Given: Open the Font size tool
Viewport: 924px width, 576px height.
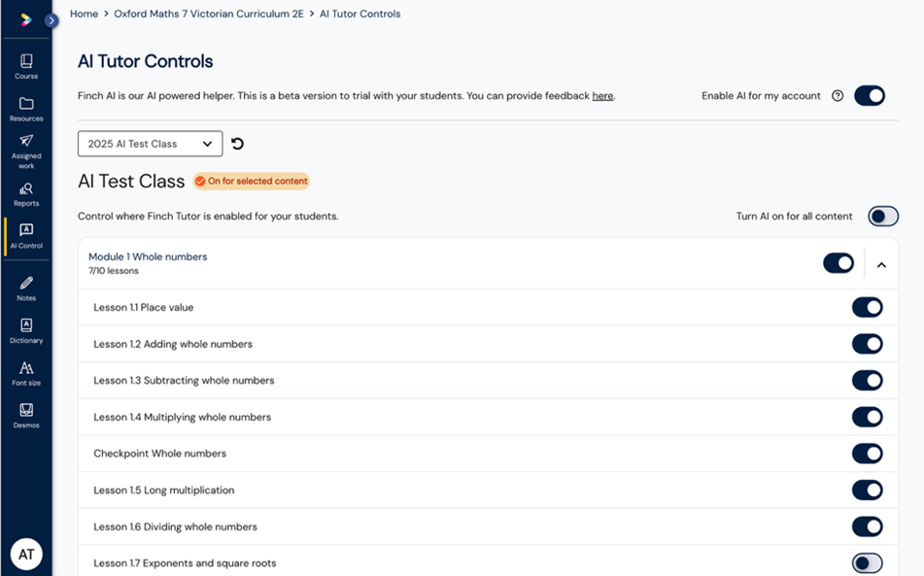Looking at the screenshot, I should [x=26, y=373].
